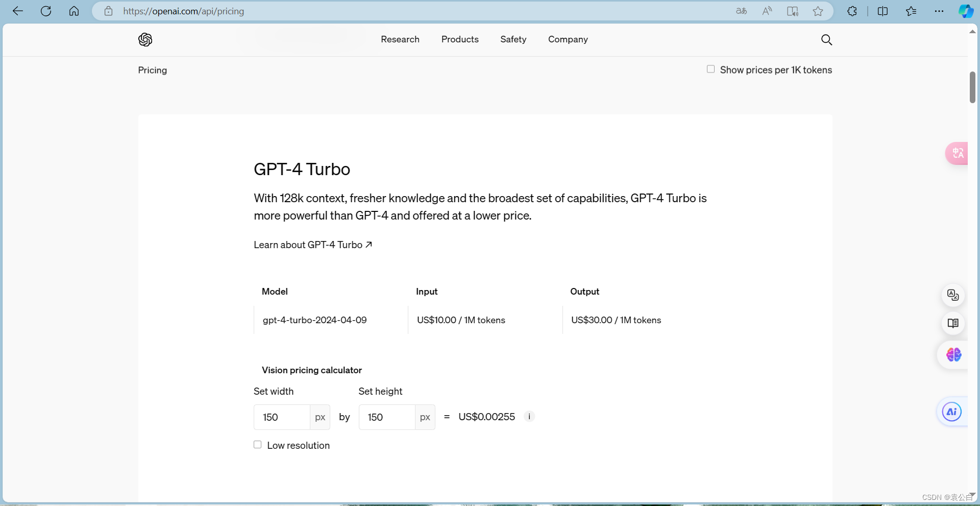Open the site search icon
Image resolution: width=980 pixels, height=506 pixels.
coord(826,40)
